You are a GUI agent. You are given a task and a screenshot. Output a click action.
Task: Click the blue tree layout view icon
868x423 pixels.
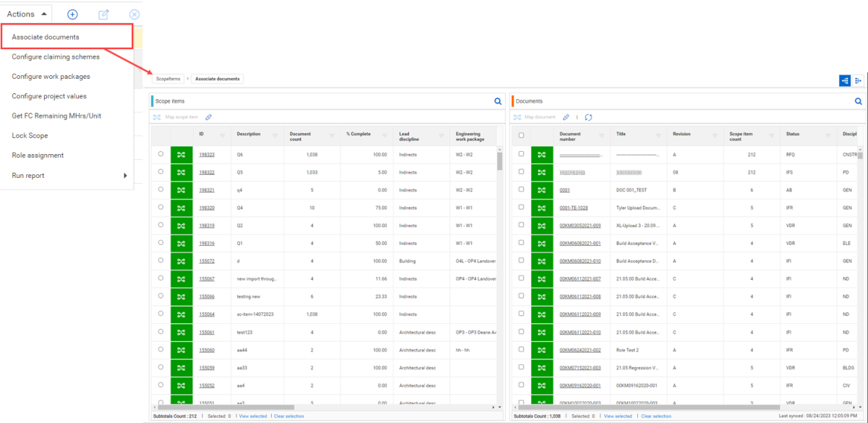(x=844, y=80)
